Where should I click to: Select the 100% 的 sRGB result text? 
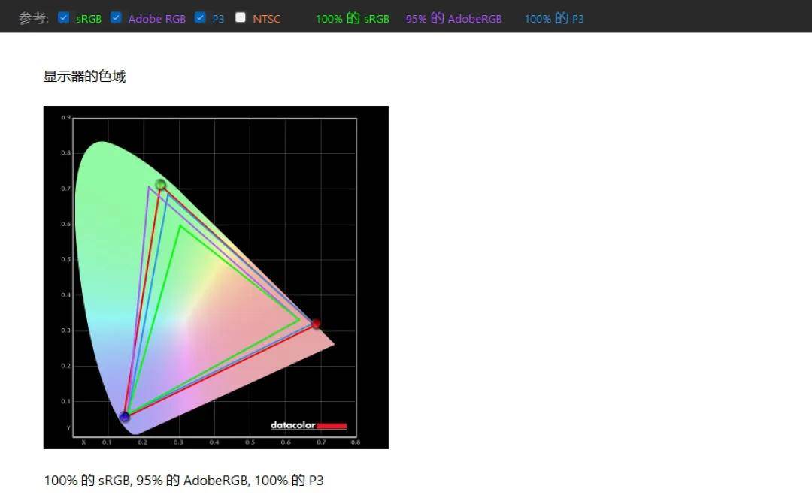[x=353, y=19]
